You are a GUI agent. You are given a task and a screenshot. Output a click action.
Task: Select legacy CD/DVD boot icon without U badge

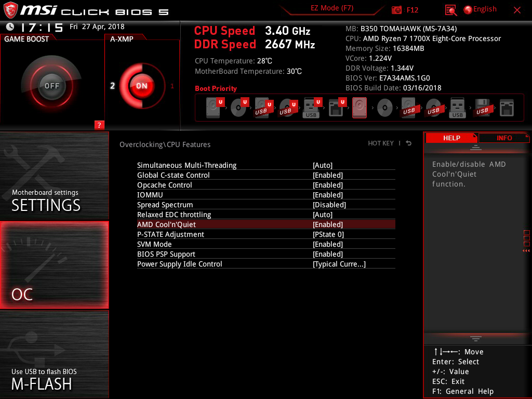tap(385, 108)
